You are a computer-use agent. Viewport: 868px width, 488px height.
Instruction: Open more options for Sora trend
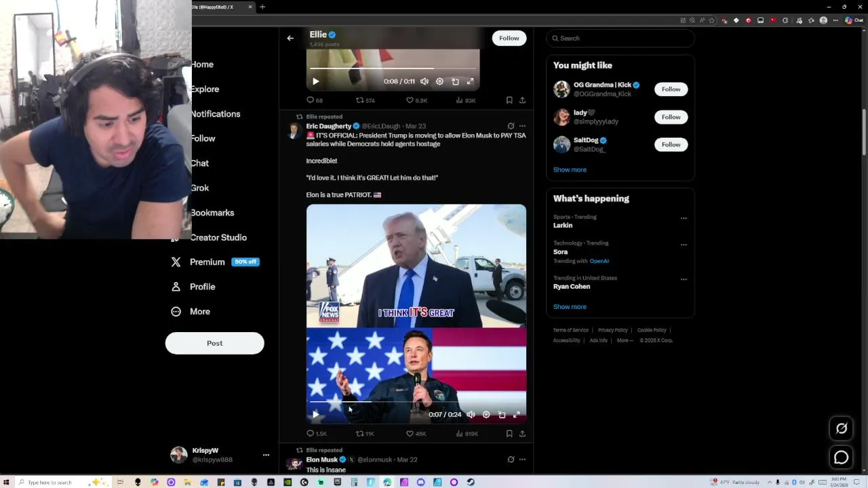click(684, 245)
